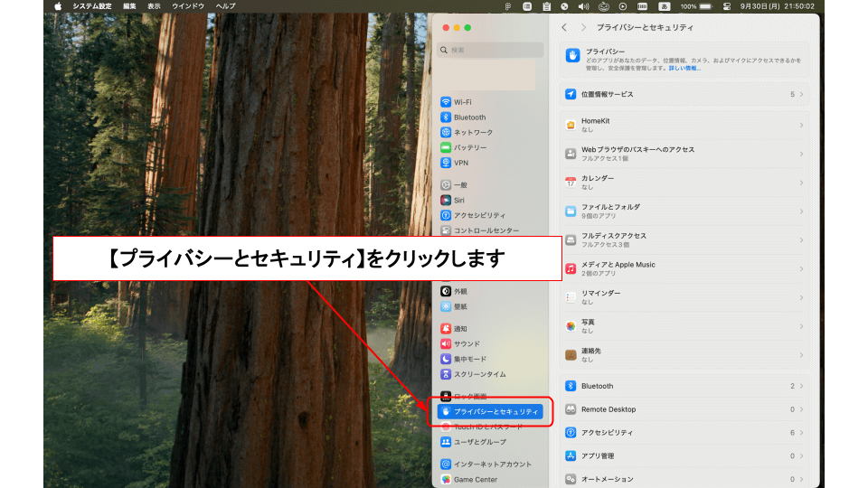Open the ウインドウ menu

click(188, 6)
